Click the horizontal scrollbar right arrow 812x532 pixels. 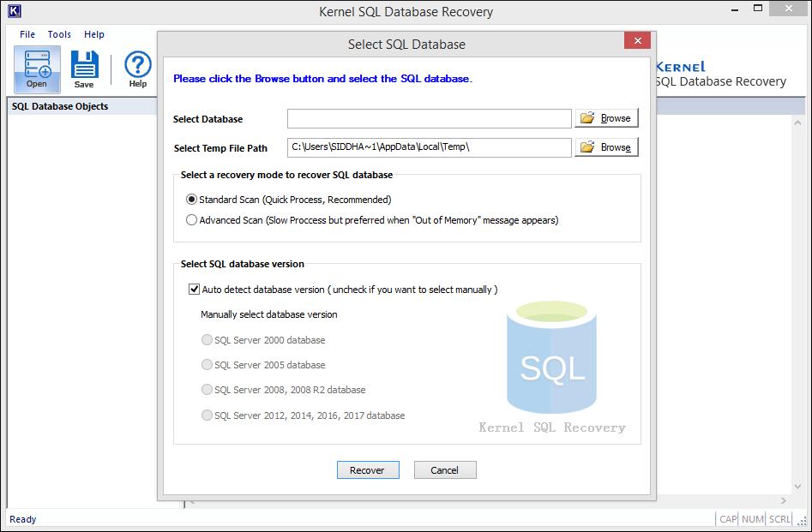(784, 500)
